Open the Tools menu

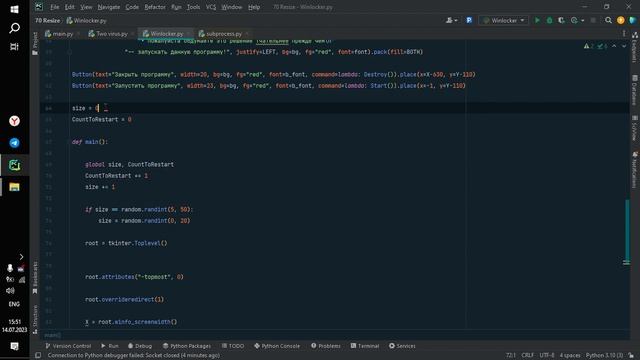pos(193,7)
